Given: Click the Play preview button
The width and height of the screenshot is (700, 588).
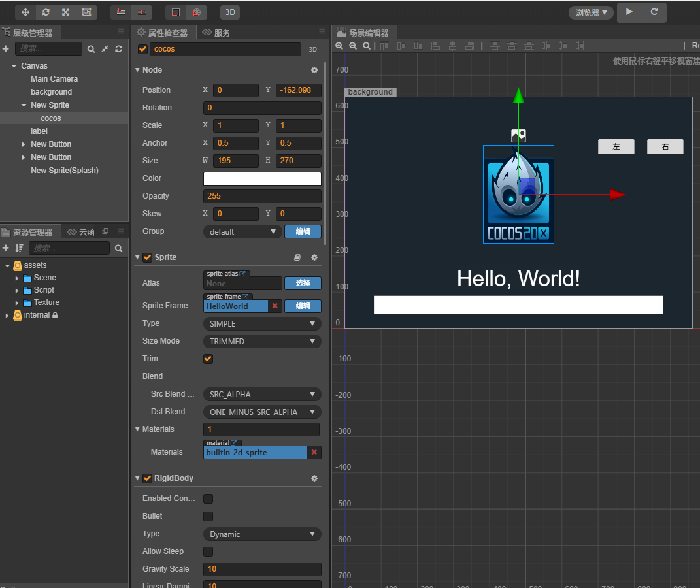Looking at the screenshot, I should click(x=629, y=12).
